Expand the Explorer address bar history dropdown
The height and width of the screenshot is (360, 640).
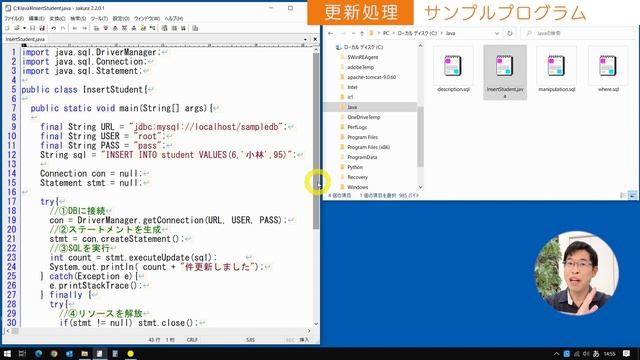497,33
